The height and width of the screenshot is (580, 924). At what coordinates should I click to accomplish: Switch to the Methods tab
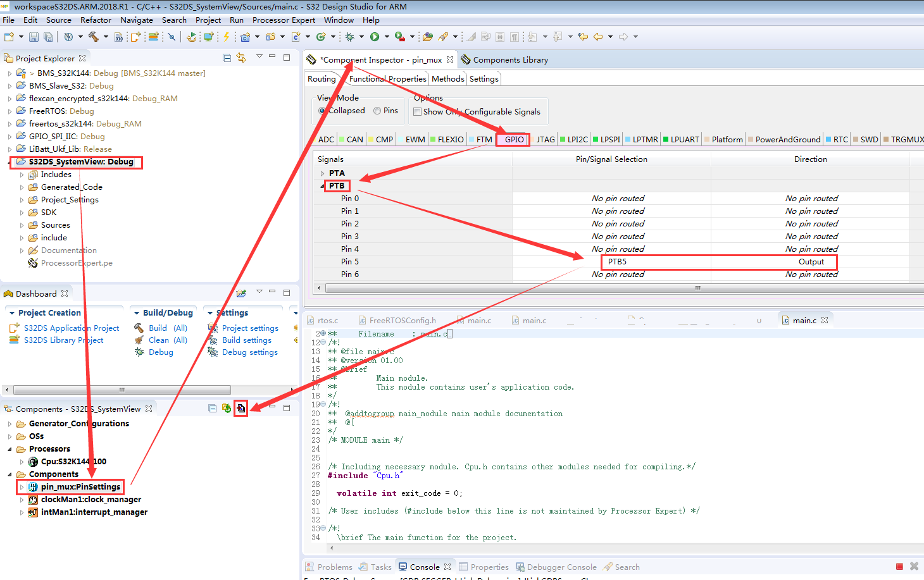click(448, 79)
